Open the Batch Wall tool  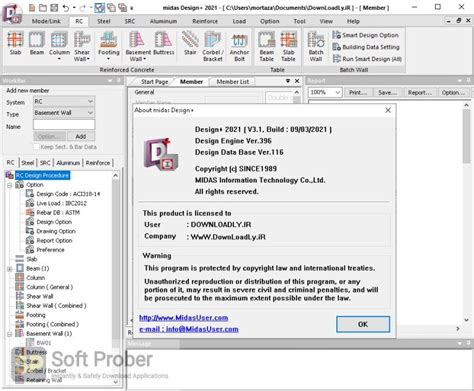tap(316, 46)
